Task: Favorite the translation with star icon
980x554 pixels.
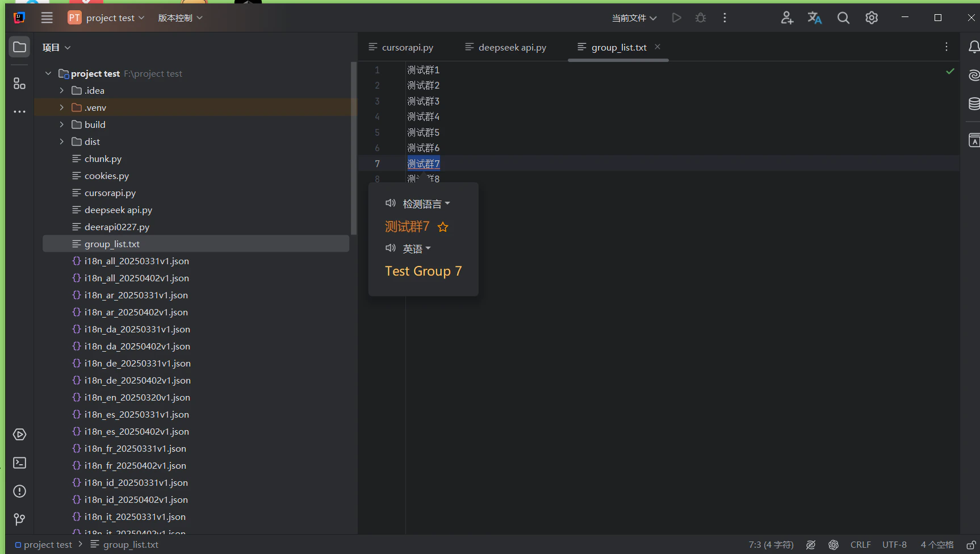Action: (443, 227)
